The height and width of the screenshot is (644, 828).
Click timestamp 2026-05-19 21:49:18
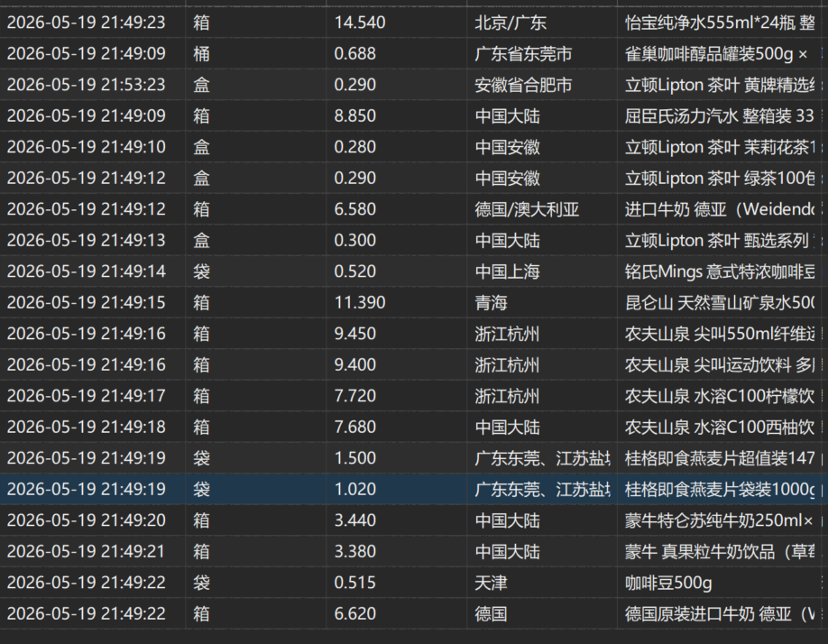[x=86, y=428]
